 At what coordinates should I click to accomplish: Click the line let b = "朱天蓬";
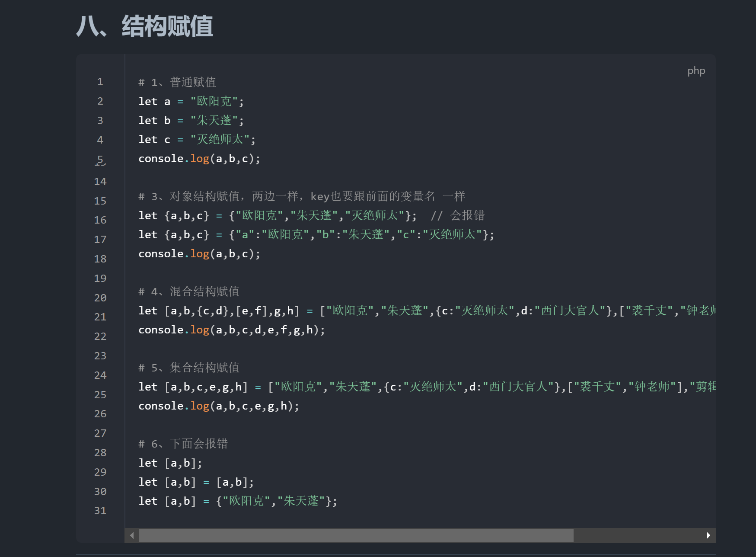pyautogui.click(x=191, y=120)
